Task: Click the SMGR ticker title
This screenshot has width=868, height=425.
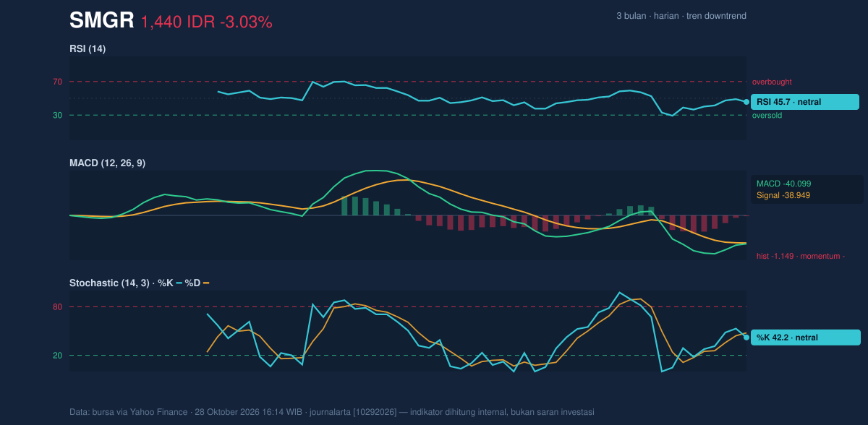Action: (x=102, y=21)
